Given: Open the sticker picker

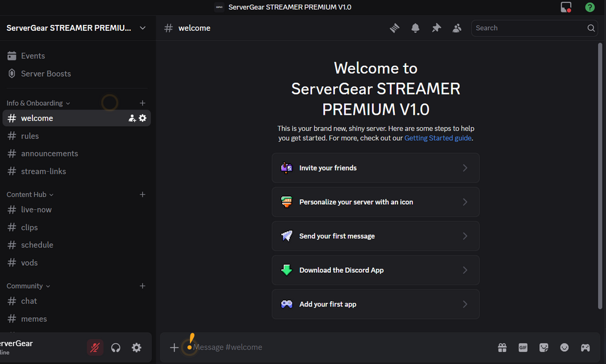Looking at the screenshot, I should click(x=543, y=347).
